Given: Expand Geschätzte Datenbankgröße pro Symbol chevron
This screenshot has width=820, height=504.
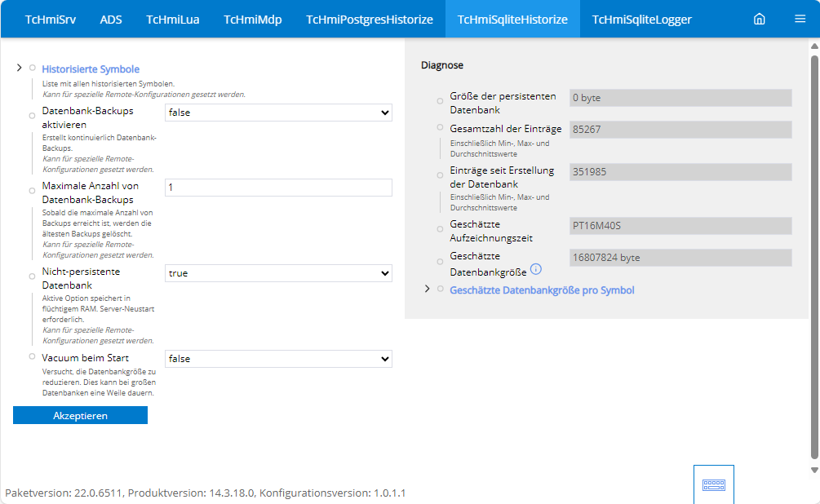Looking at the screenshot, I should pyautogui.click(x=428, y=289).
